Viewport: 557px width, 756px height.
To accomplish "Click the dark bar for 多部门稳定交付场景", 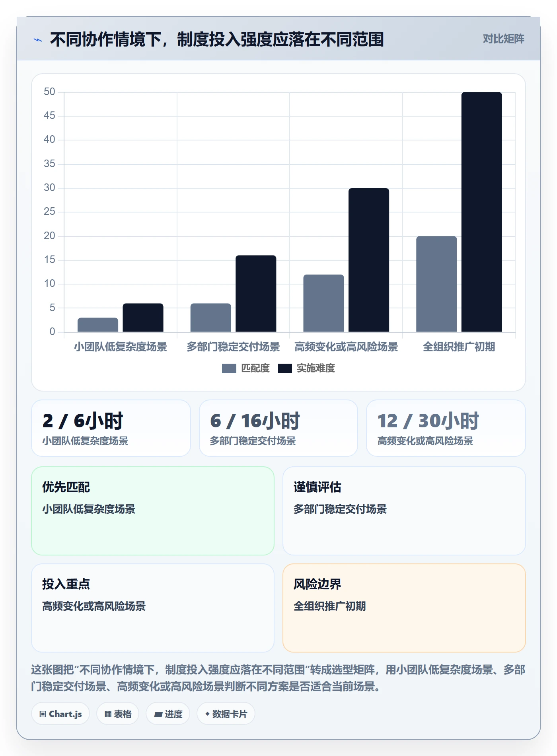I will (x=256, y=294).
